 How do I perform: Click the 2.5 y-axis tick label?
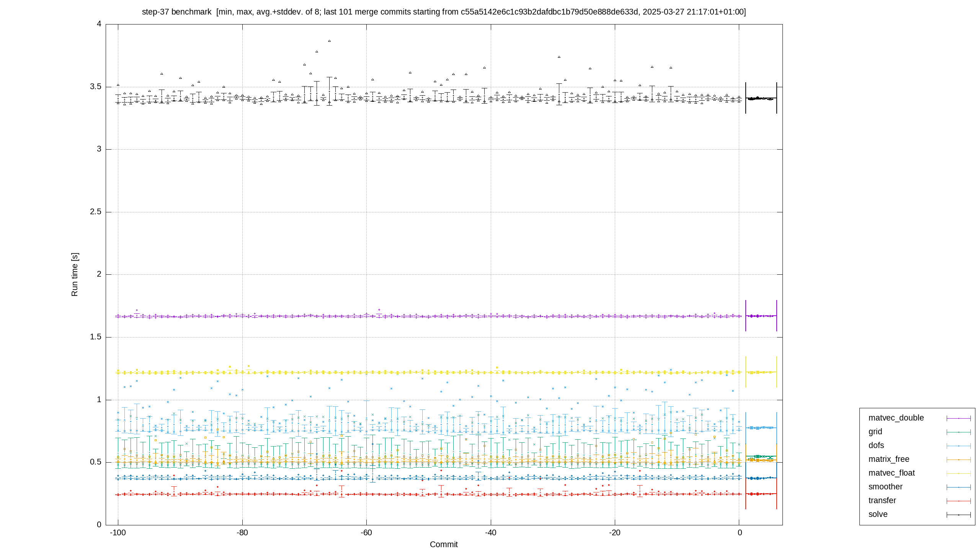click(96, 212)
